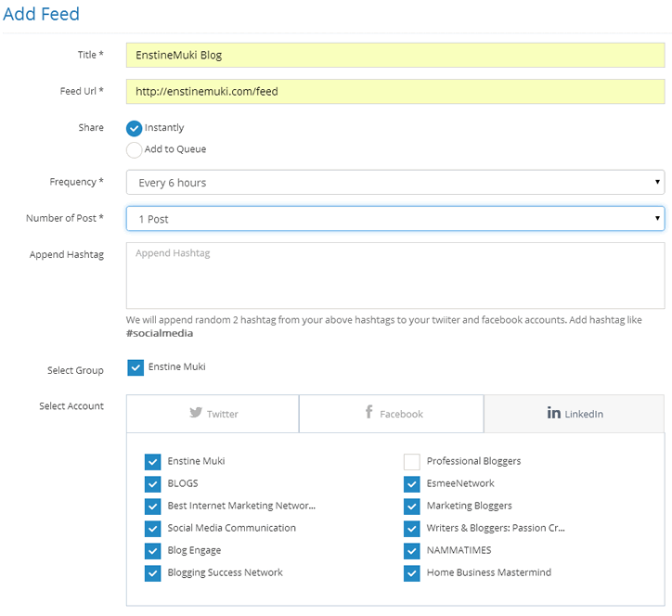Click the Append Hashtag text area
The width and height of the screenshot is (672, 616).
pos(395,276)
